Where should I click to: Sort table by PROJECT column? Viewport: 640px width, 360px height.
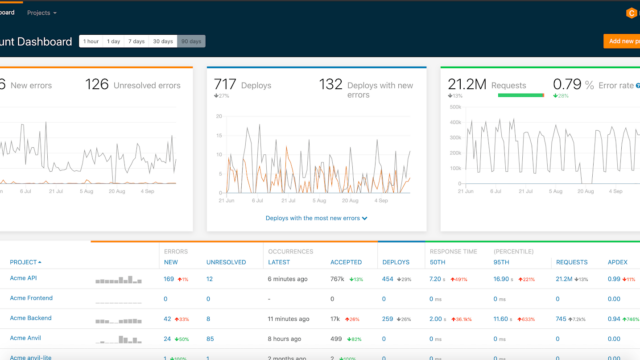pyautogui.click(x=25, y=262)
